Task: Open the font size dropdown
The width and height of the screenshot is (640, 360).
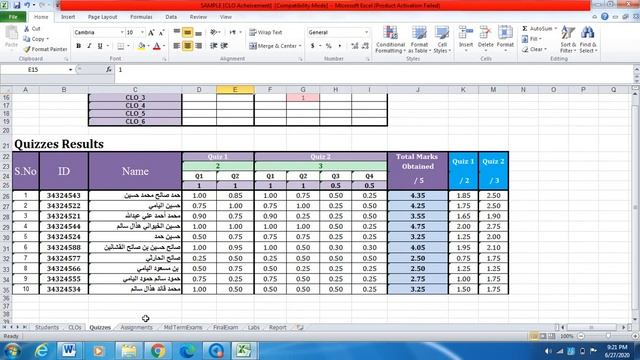Action: coord(142,32)
